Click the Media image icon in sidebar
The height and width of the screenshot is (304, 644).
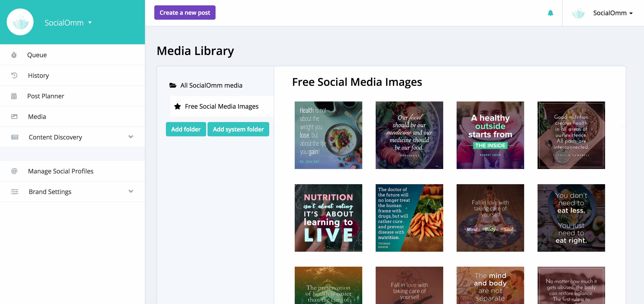tap(14, 116)
